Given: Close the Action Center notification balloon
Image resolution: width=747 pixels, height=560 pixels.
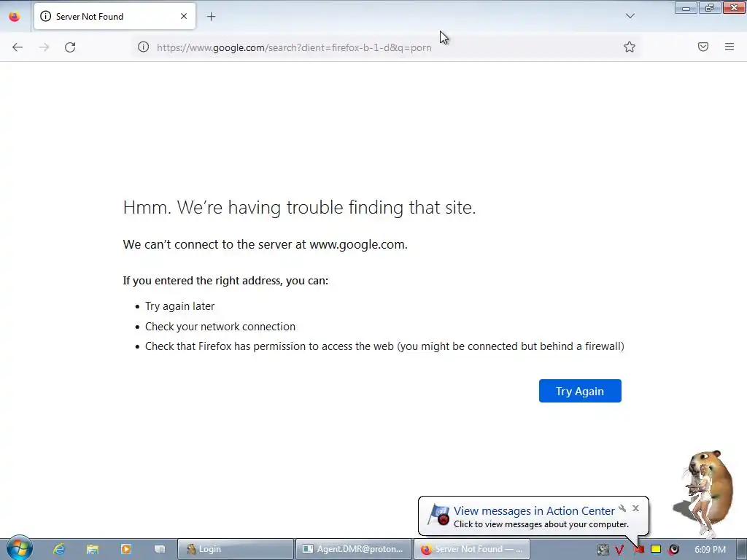Looking at the screenshot, I should pos(635,508).
